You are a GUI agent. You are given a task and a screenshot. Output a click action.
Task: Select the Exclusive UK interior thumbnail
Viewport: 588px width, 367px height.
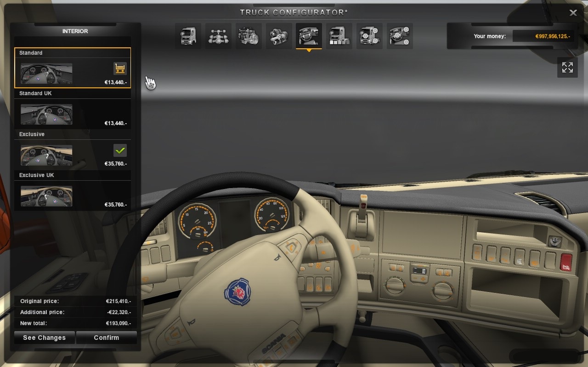coord(46,196)
